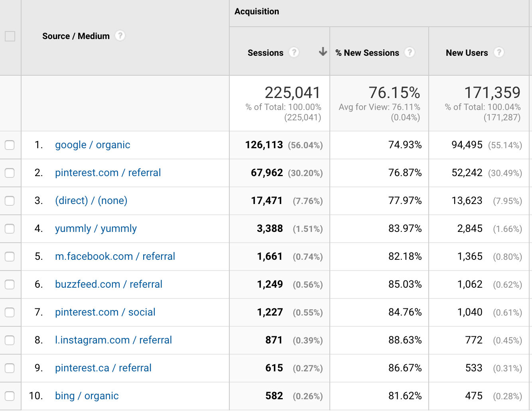Open the m.facebook.com / referral link
Screen dimensions: 532x412
tap(115, 257)
